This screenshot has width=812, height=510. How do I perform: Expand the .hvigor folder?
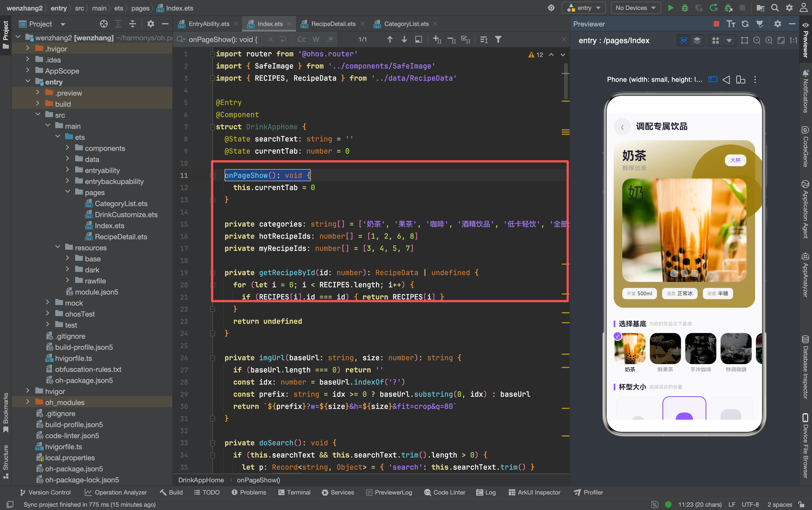pyautogui.click(x=28, y=49)
